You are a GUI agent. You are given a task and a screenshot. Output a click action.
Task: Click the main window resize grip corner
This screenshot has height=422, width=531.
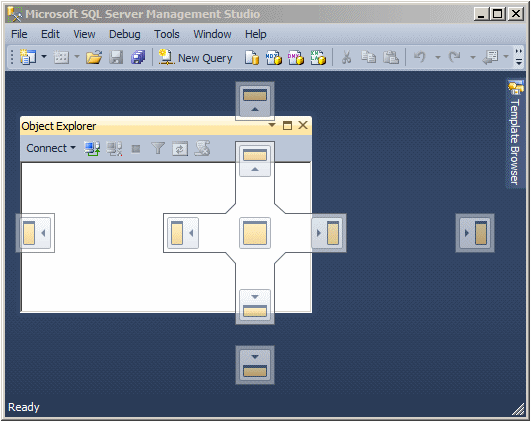pos(518,409)
